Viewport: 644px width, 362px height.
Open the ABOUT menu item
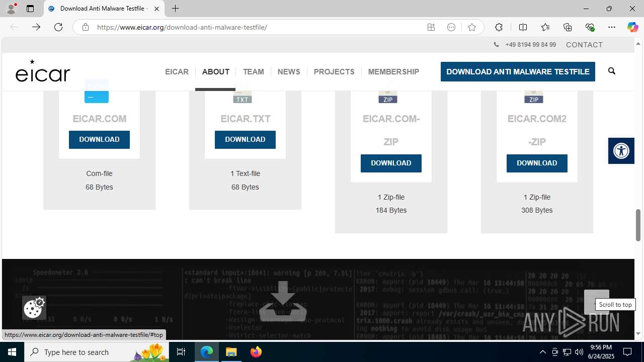(x=216, y=71)
